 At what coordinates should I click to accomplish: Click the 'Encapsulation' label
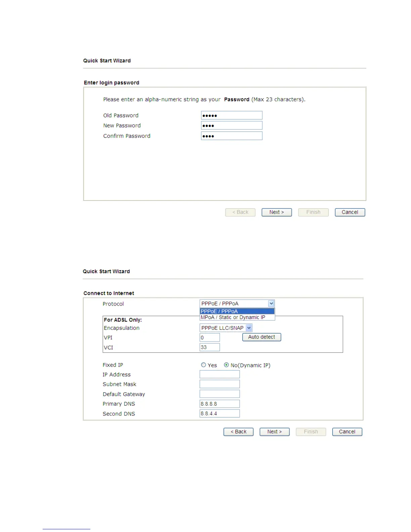[x=122, y=328]
